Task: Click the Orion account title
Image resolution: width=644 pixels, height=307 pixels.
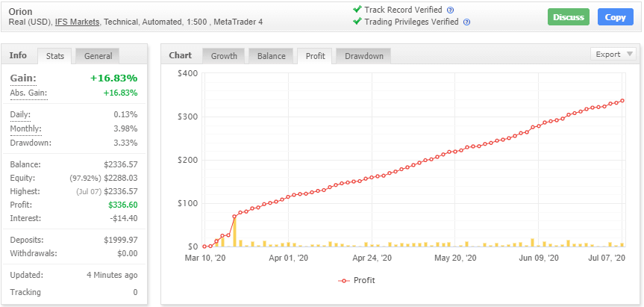Action: click(20, 11)
